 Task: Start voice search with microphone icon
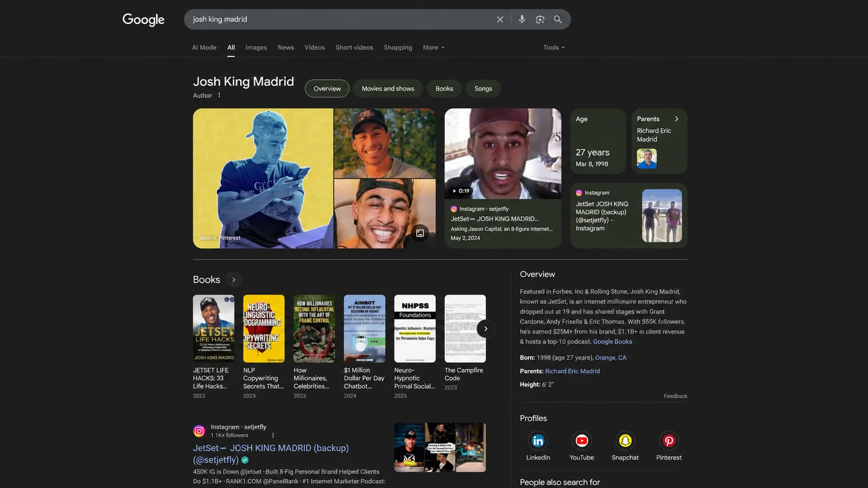click(x=522, y=20)
